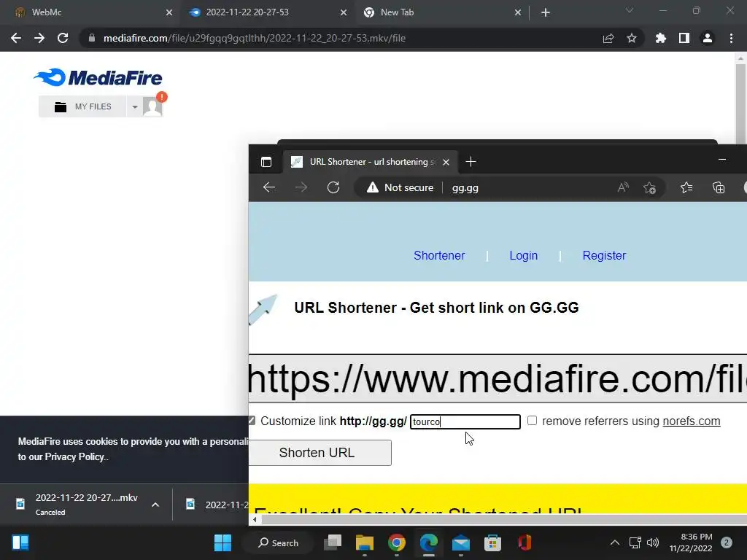Go forward in the Chrome window
The image size is (747, 560).
tap(39, 38)
